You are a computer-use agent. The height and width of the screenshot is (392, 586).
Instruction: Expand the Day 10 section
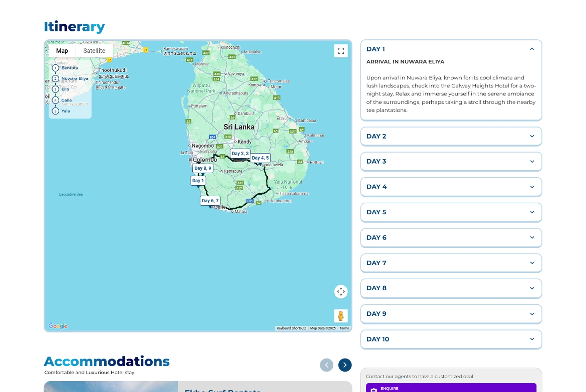(x=532, y=339)
